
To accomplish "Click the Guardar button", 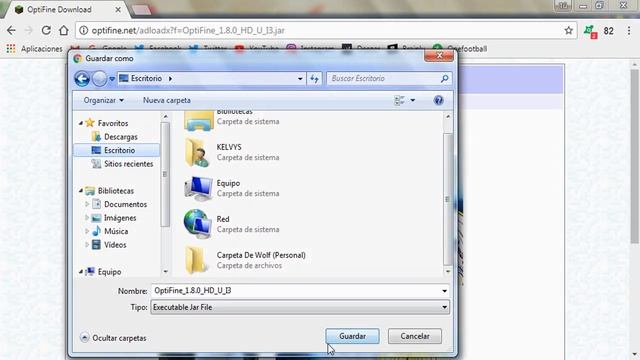I will pyautogui.click(x=352, y=336).
